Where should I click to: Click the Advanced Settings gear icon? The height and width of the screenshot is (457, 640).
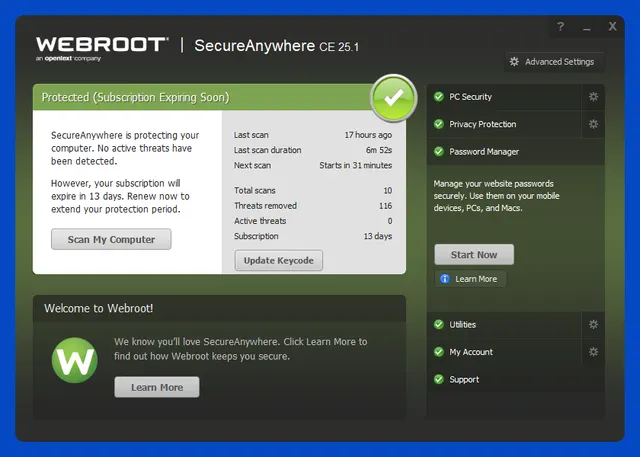(x=514, y=62)
